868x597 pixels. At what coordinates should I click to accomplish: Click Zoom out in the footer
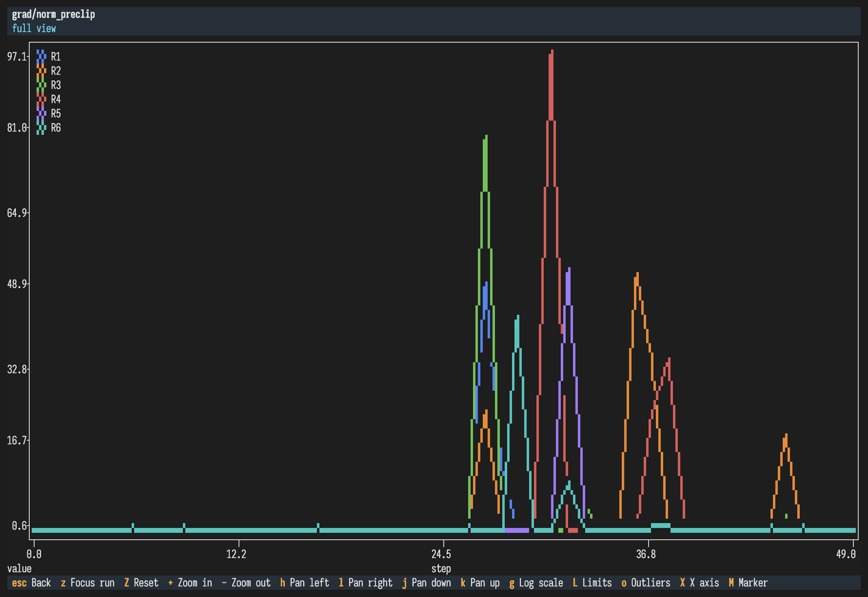tap(246, 583)
